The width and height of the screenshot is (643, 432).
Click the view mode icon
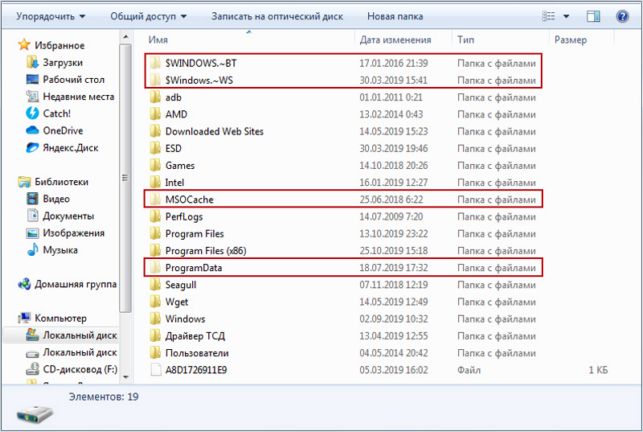pyautogui.click(x=549, y=16)
